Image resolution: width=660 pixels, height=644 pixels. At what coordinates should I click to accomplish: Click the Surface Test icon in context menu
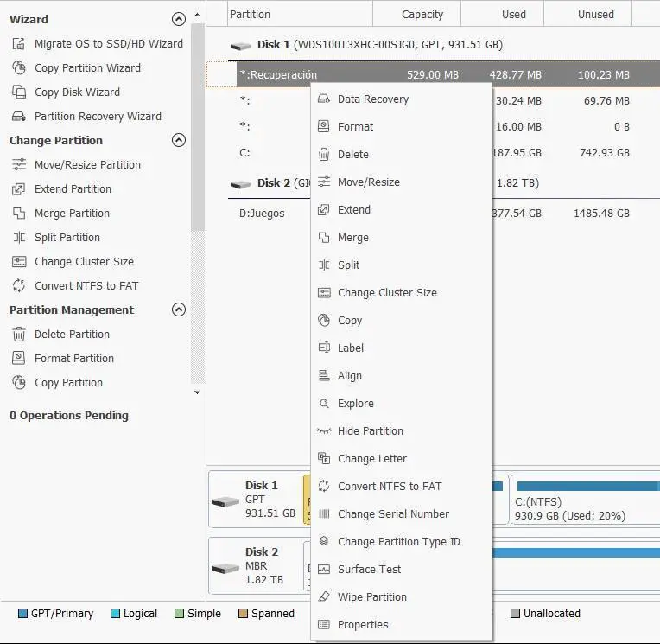click(324, 569)
